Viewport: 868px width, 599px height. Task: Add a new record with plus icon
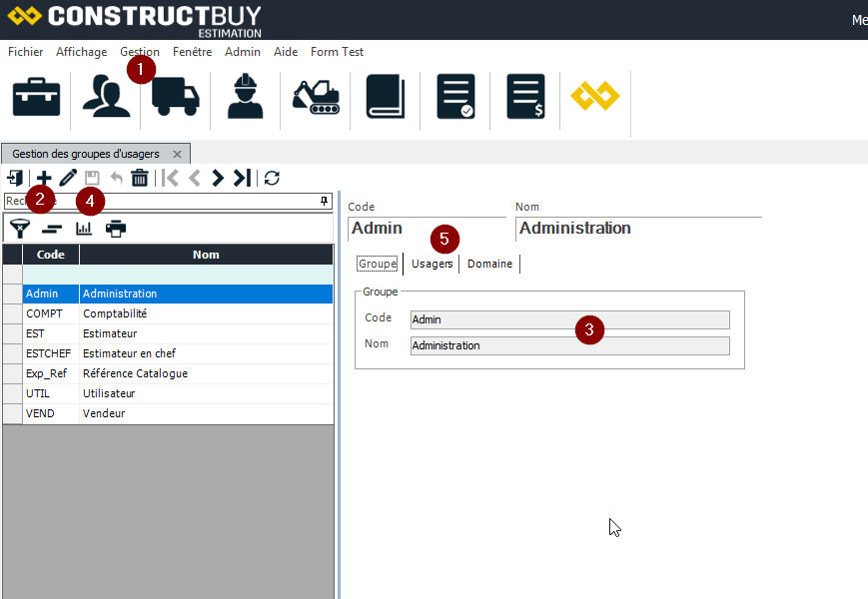43,178
